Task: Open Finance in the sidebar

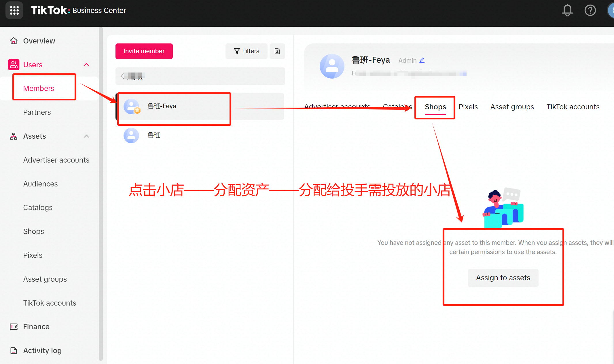Action: coord(36,327)
